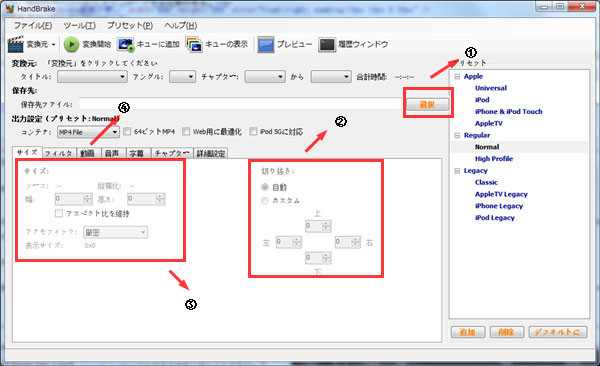The image size is (600, 366).
Task: Switch to the チャプター tab
Action: click(172, 154)
